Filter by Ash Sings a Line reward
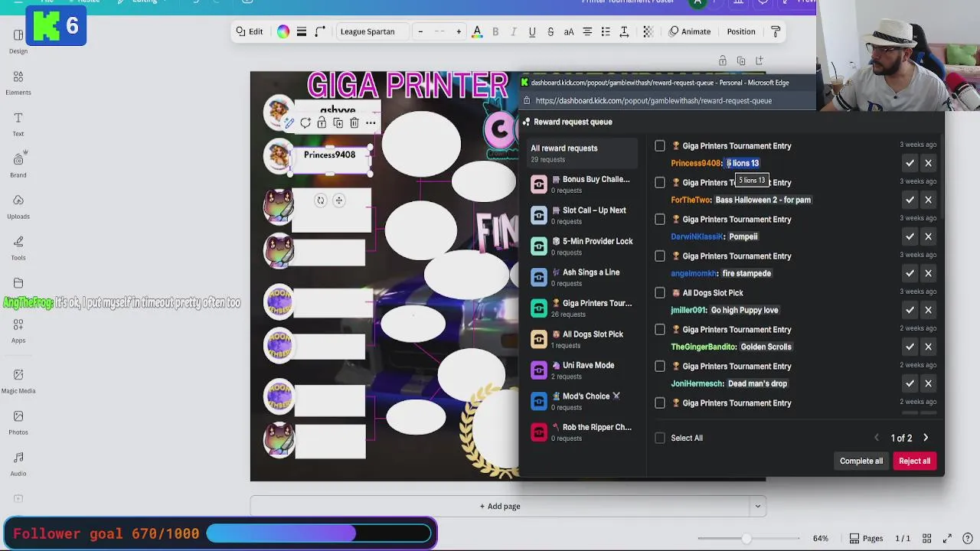This screenshot has width=980, height=551. coord(582,277)
